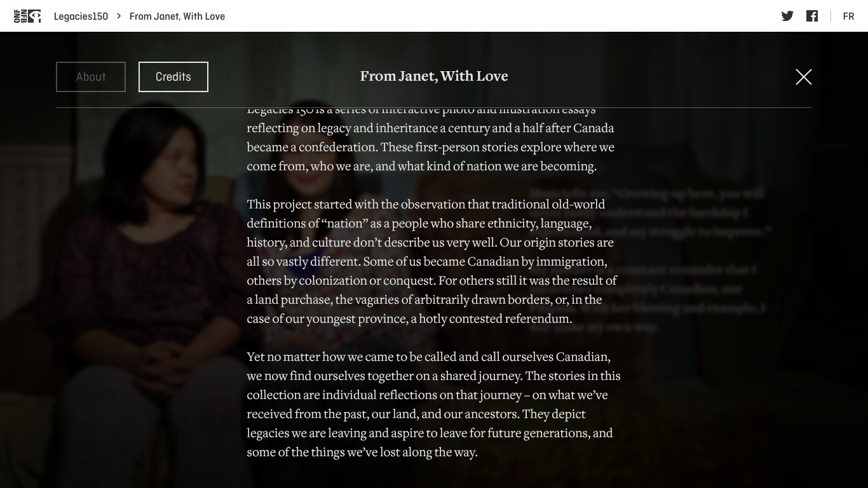
Task: Share the story on Facebook
Action: coord(812,16)
